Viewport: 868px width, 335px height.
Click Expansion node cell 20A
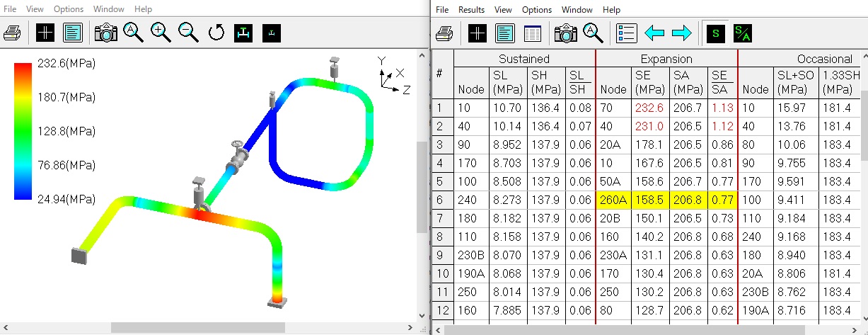613,145
